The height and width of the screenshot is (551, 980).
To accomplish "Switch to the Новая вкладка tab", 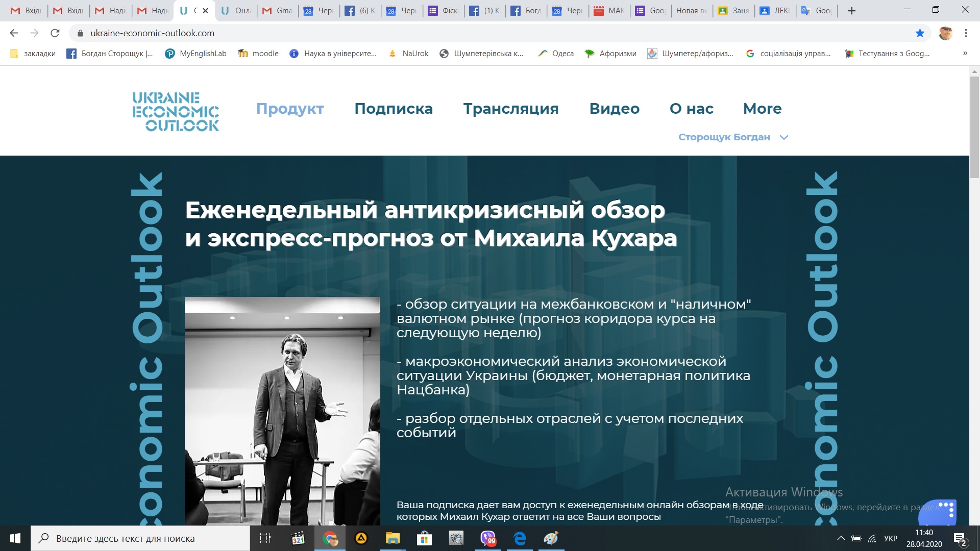I will point(691,11).
